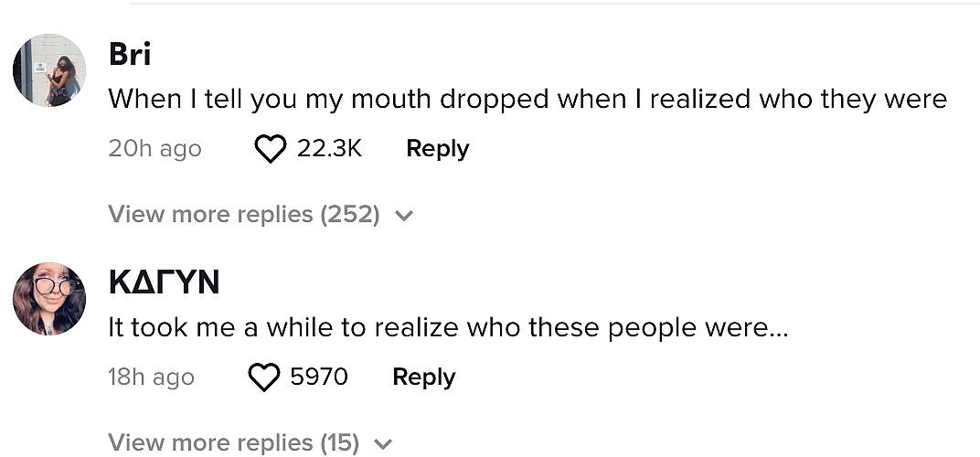Viewport: 980px width, 457px height.
Task: Click the chevron beside View more replies (15)
Action: coord(383,445)
